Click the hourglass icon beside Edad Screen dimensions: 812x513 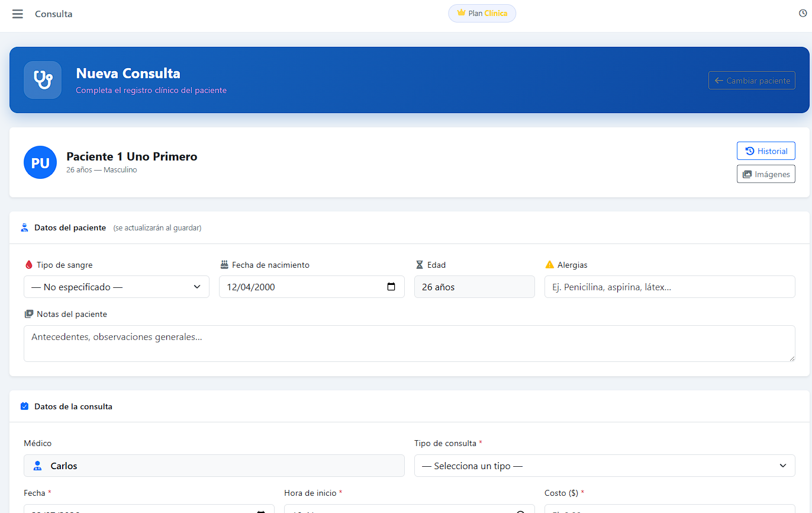[x=420, y=265]
